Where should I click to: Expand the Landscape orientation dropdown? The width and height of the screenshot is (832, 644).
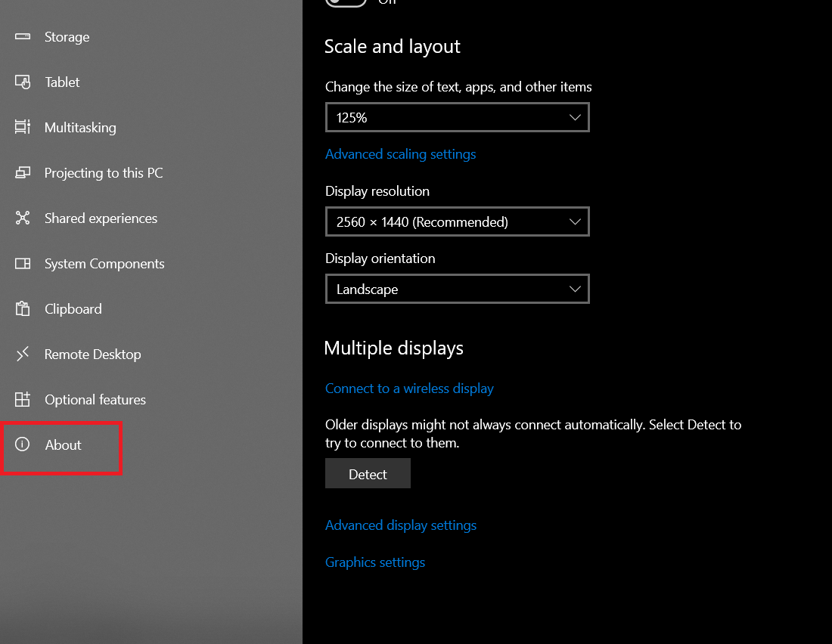click(x=457, y=289)
